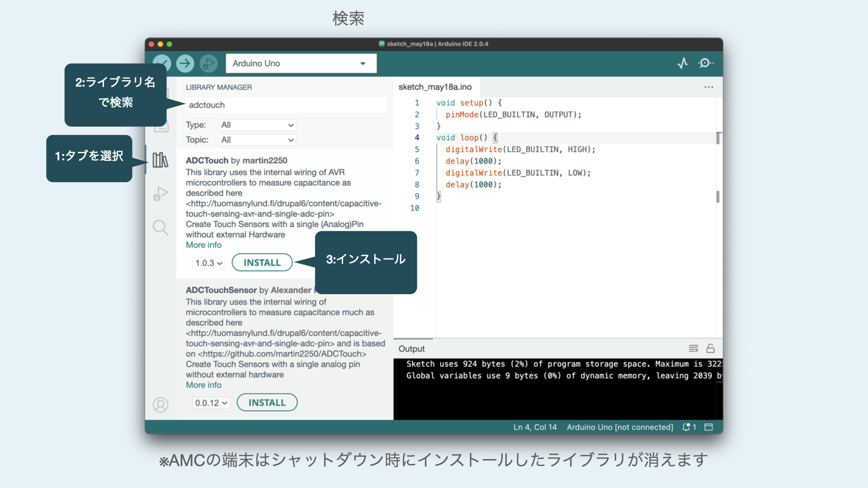
Task: Switch to sketch_may18a.ino tab
Action: tap(434, 87)
